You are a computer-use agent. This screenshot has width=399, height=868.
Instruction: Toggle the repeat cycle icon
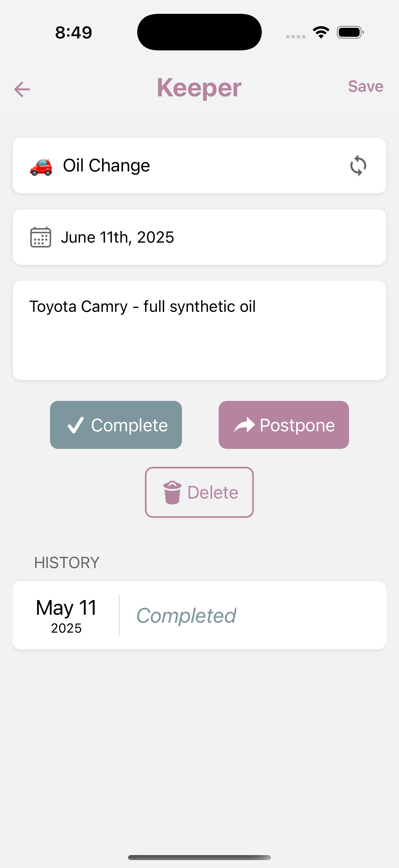(358, 166)
